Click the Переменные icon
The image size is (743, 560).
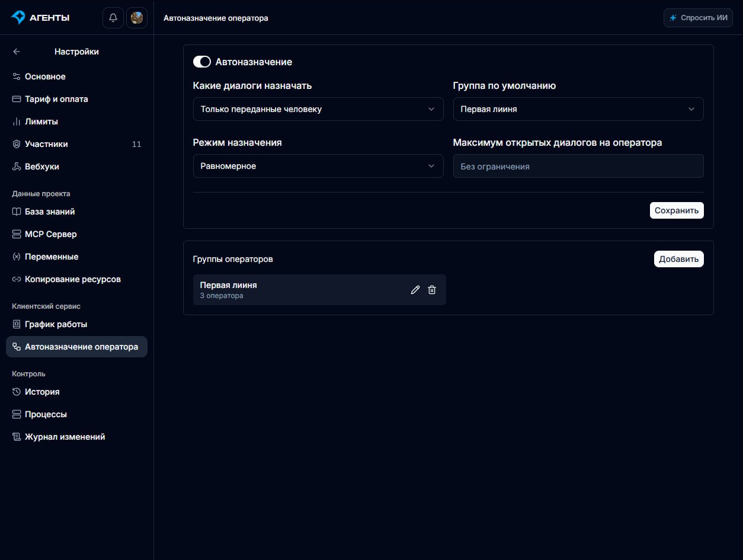click(x=17, y=257)
